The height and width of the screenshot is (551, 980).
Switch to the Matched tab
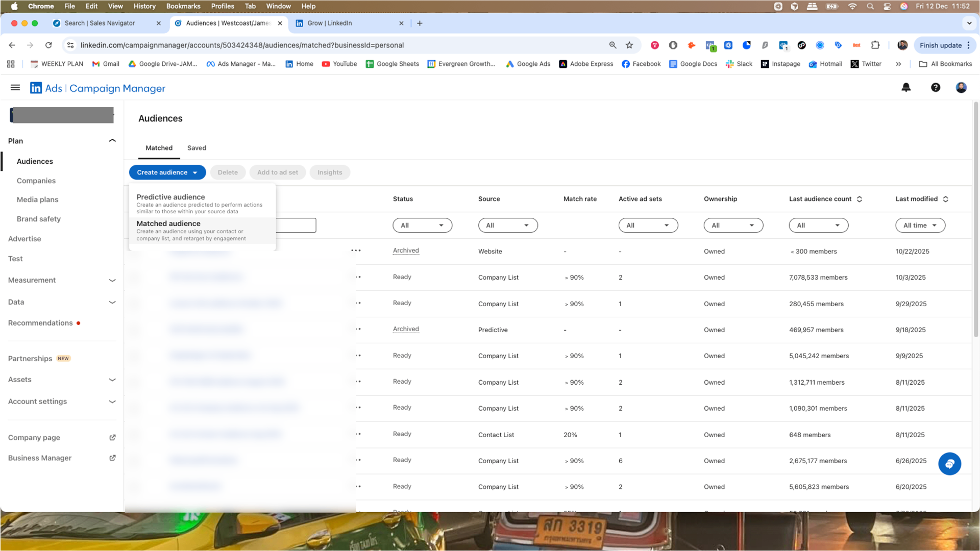[x=159, y=148]
